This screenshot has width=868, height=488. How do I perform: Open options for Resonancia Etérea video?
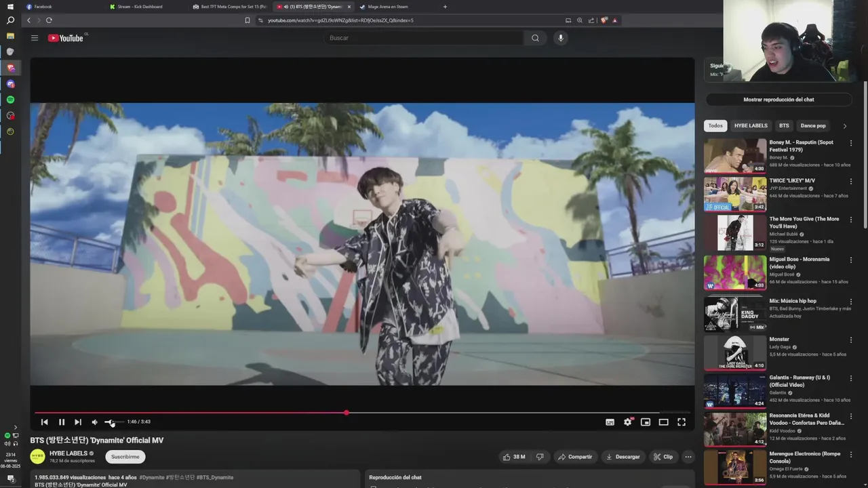click(x=850, y=416)
